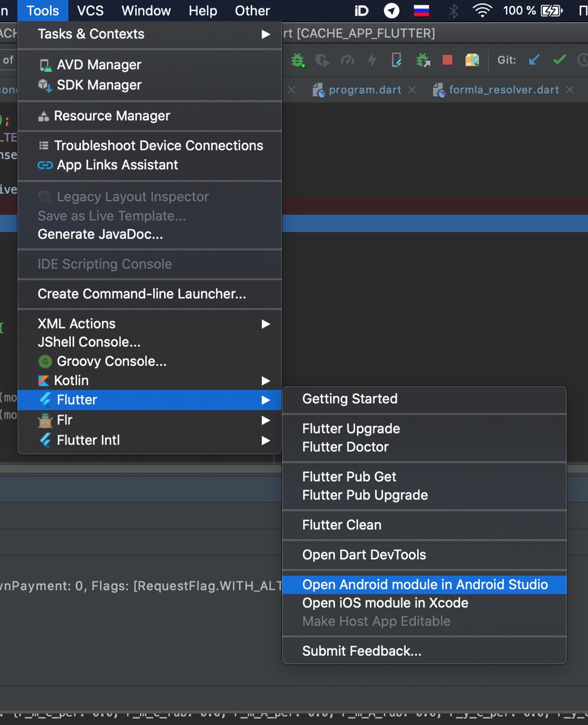Image resolution: width=588 pixels, height=725 pixels.
Task: Expand Tasks & Contexts submenu arrow
Action: point(265,34)
